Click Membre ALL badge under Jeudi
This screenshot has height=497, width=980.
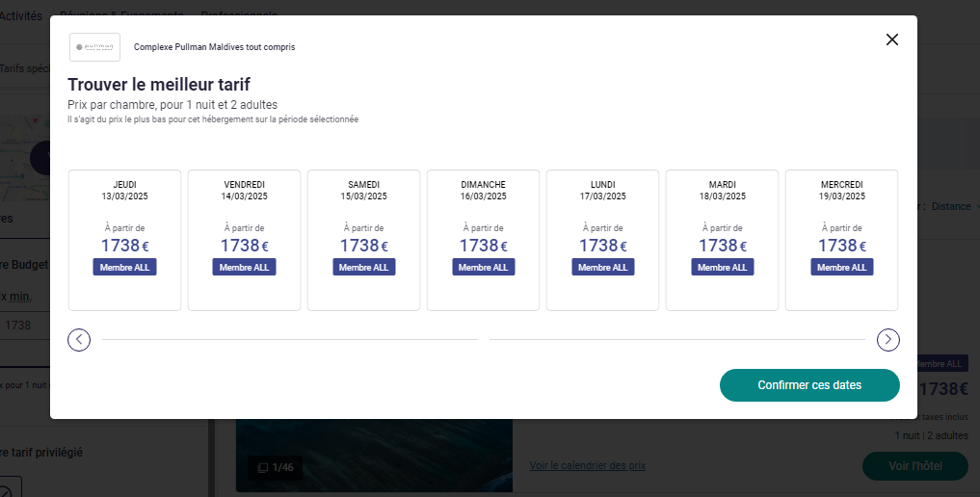(124, 267)
